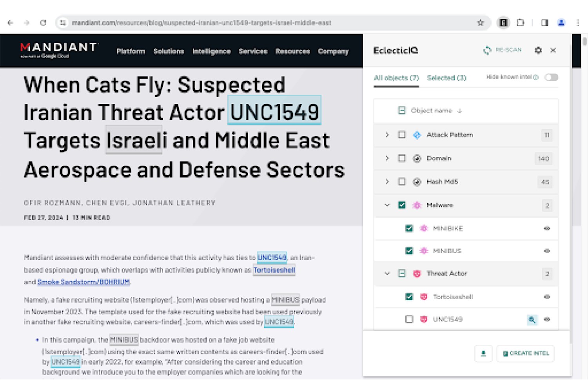
Task: Open the Platform menu
Action: pos(131,51)
